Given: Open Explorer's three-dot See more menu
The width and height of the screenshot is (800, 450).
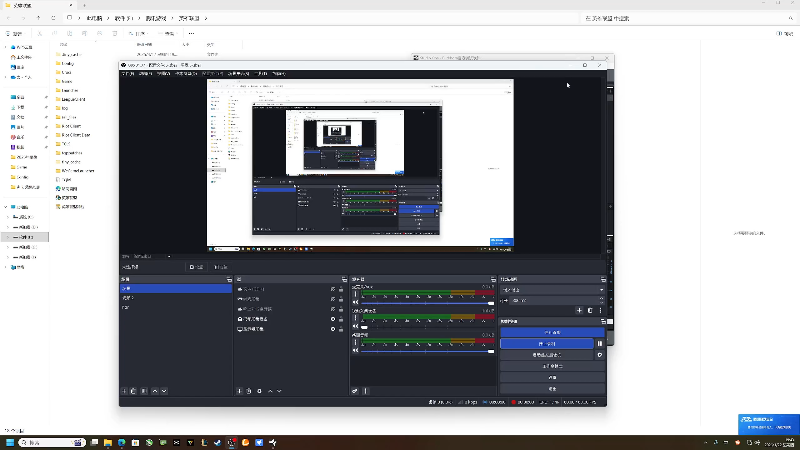Looking at the screenshot, I should pyautogui.click(x=191, y=34).
